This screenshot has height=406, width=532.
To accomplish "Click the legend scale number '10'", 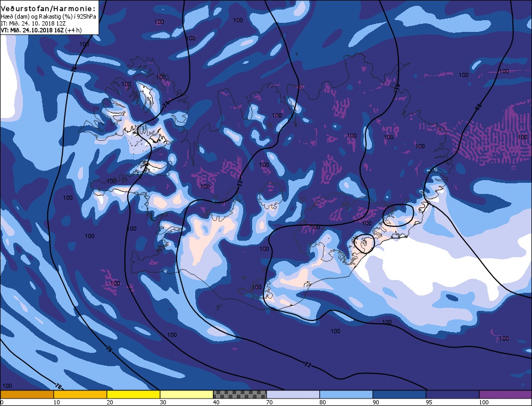I will [56, 402].
